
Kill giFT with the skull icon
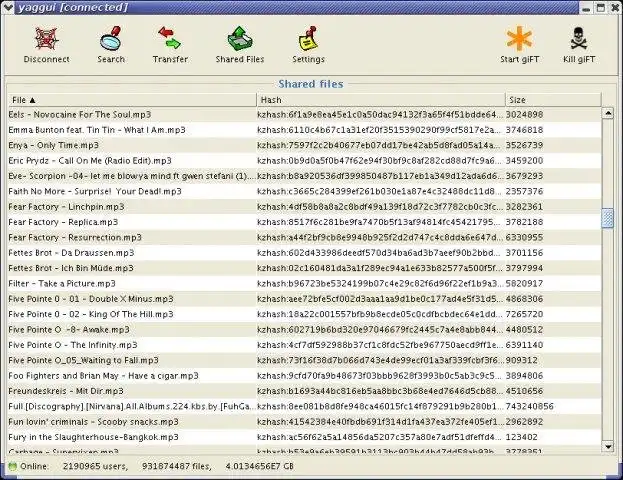coord(578,39)
